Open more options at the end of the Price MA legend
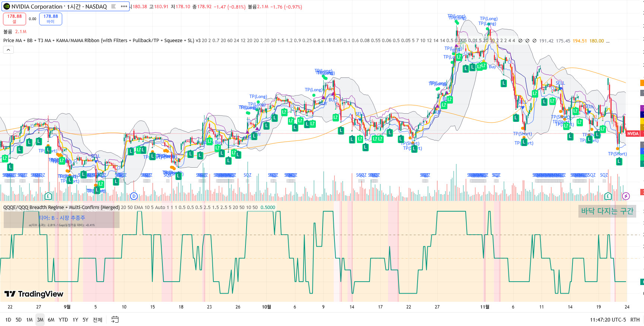The image size is (644, 326). 608,41
